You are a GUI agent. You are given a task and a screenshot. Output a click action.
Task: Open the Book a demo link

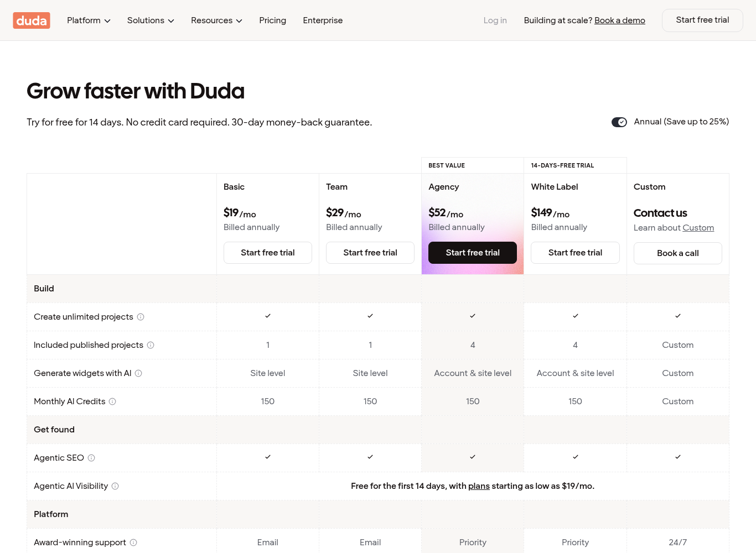tap(620, 20)
